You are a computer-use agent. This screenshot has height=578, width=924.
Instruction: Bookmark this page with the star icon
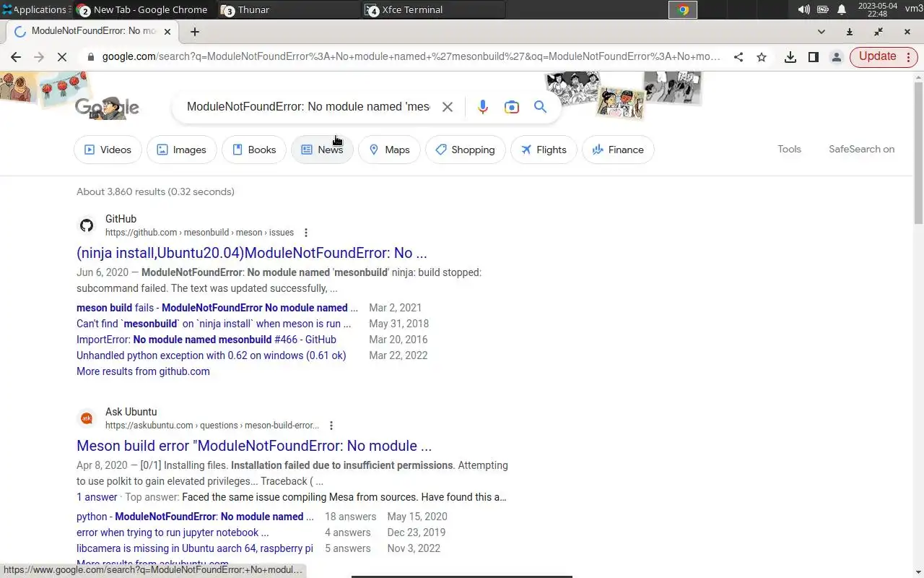[762, 57]
